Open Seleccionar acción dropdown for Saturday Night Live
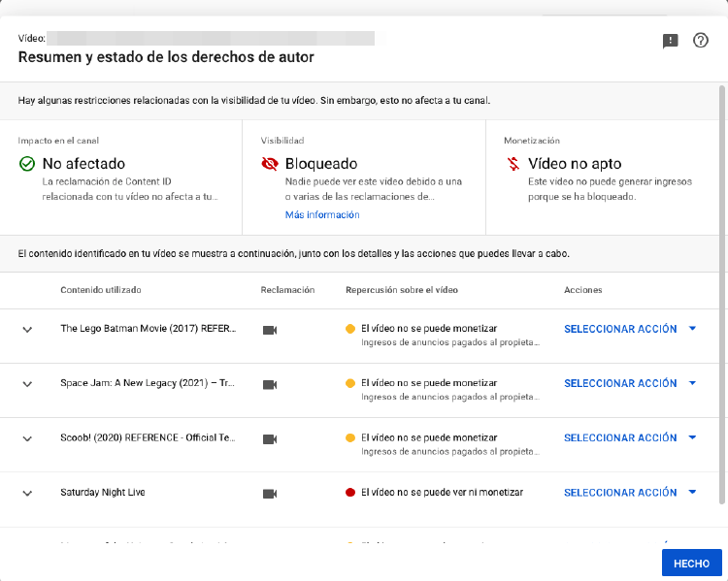The height and width of the screenshot is (581, 728). tap(629, 492)
